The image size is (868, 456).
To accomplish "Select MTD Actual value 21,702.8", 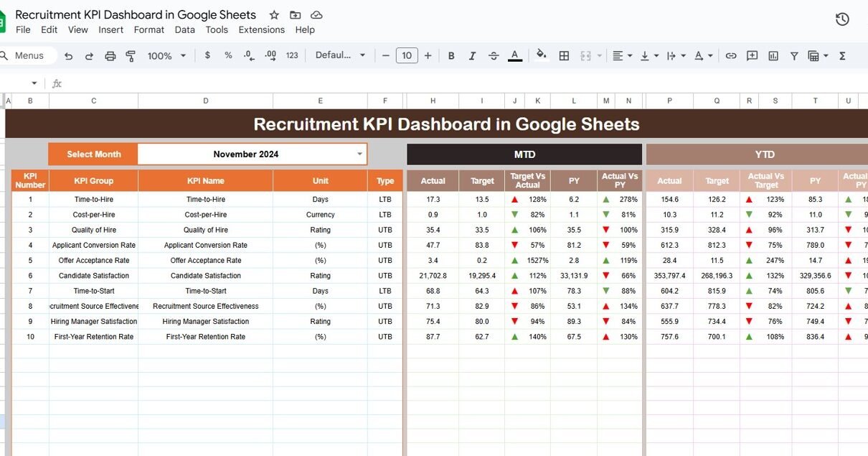I will click(433, 276).
